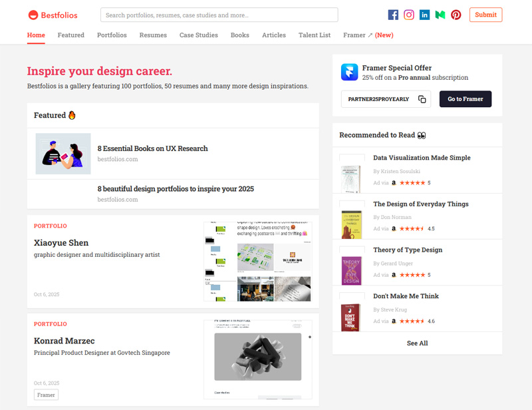The width and height of the screenshot is (532, 410).
Task: Go to the Books tab
Action: click(239, 35)
